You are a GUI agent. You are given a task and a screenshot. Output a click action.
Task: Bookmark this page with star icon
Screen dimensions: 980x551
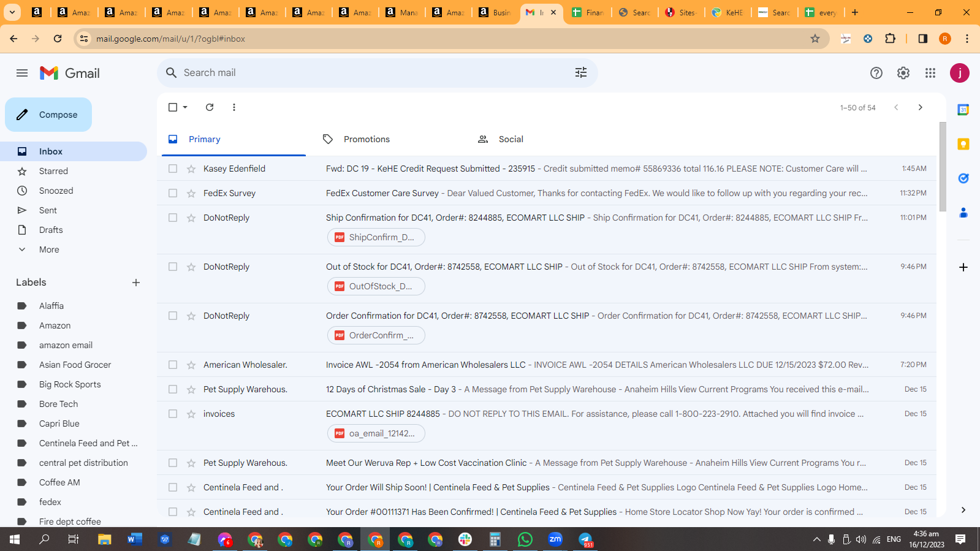(815, 39)
